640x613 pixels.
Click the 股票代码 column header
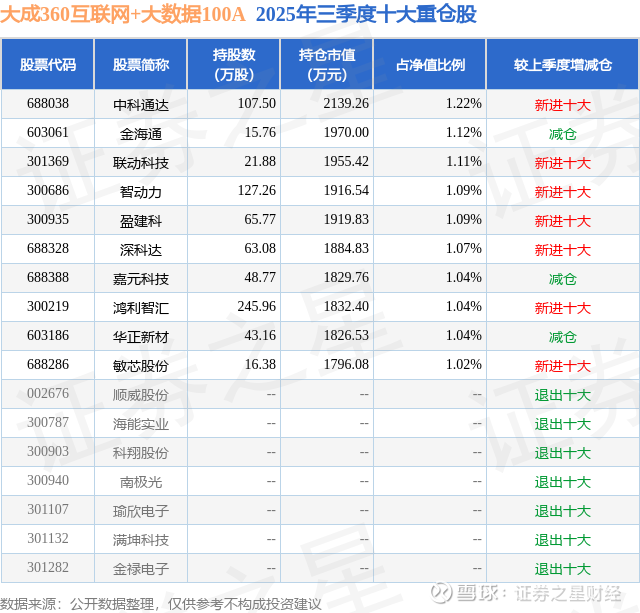pyautogui.click(x=48, y=64)
